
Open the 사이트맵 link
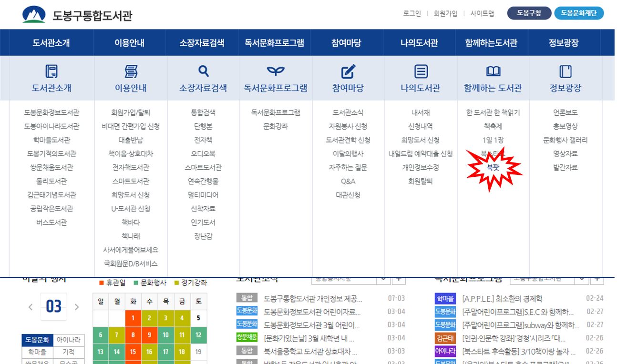482,13
